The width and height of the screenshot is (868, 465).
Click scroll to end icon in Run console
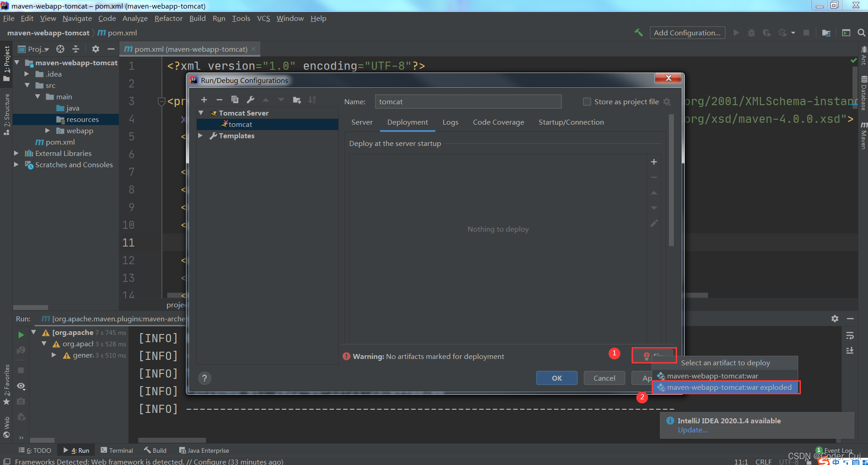(x=850, y=351)
